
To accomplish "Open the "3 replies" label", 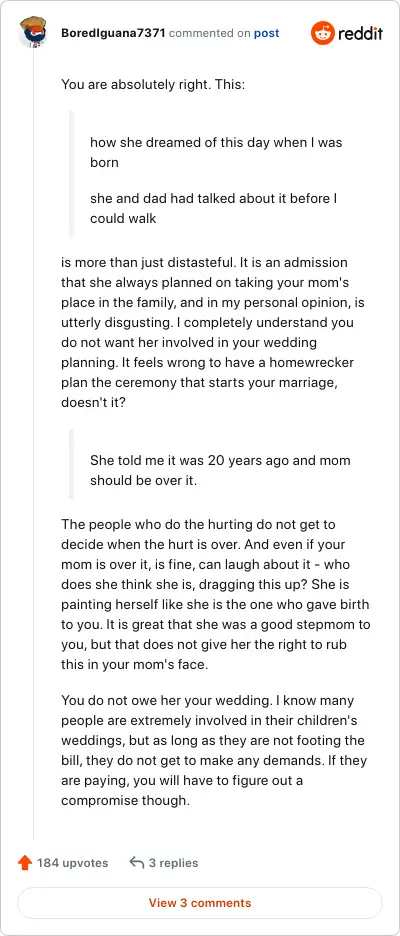I will [x=174, y=863].
